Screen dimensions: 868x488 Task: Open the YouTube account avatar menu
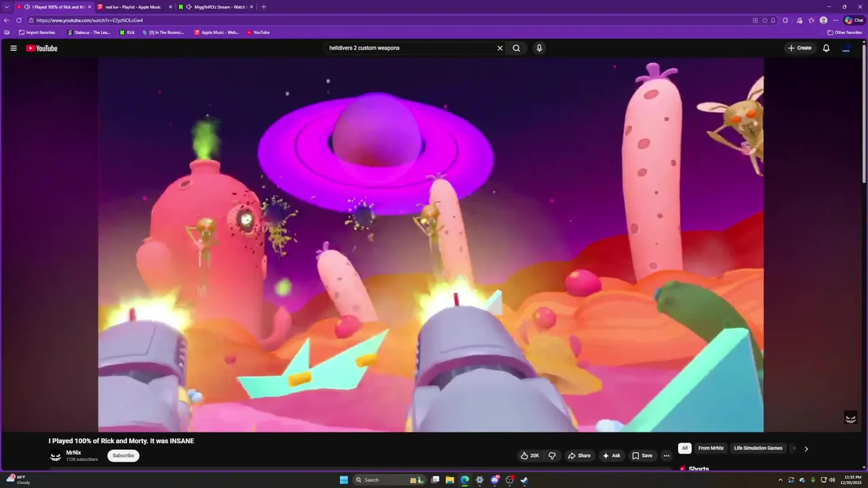[x=846, y=48]
